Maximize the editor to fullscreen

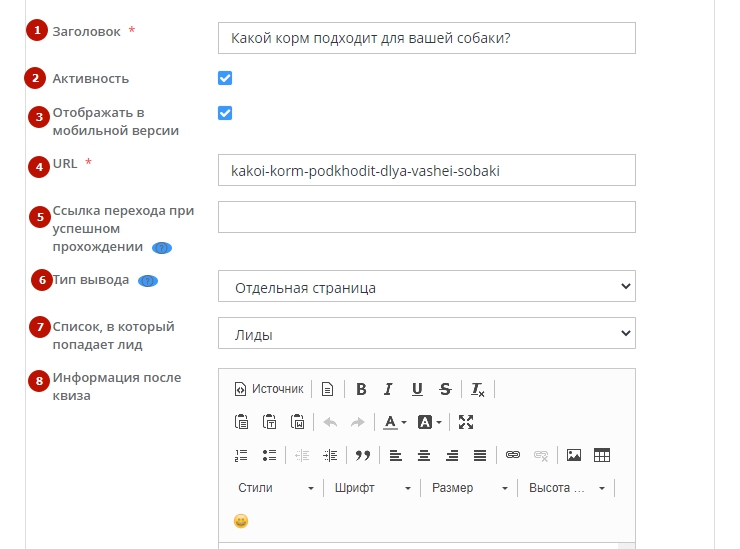466,422
